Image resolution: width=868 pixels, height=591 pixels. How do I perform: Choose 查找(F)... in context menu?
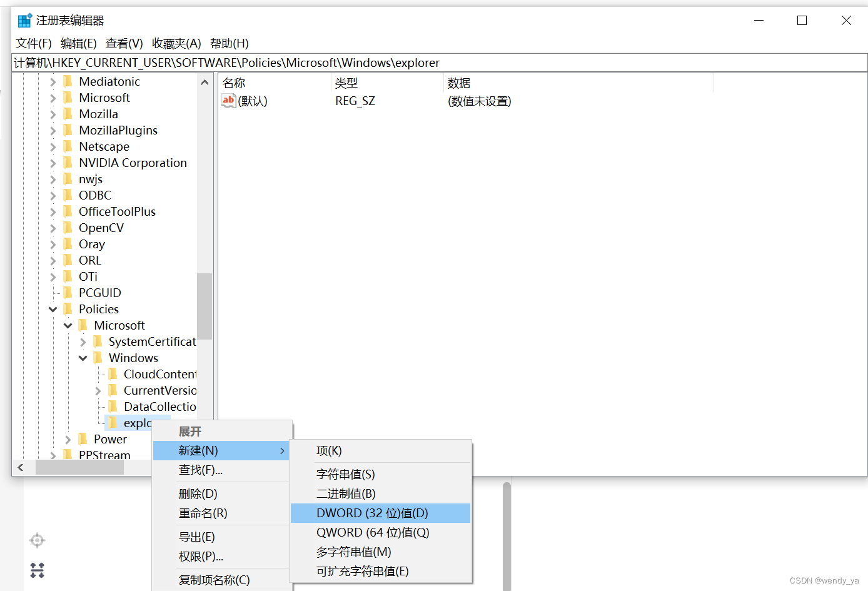point(222,470)
